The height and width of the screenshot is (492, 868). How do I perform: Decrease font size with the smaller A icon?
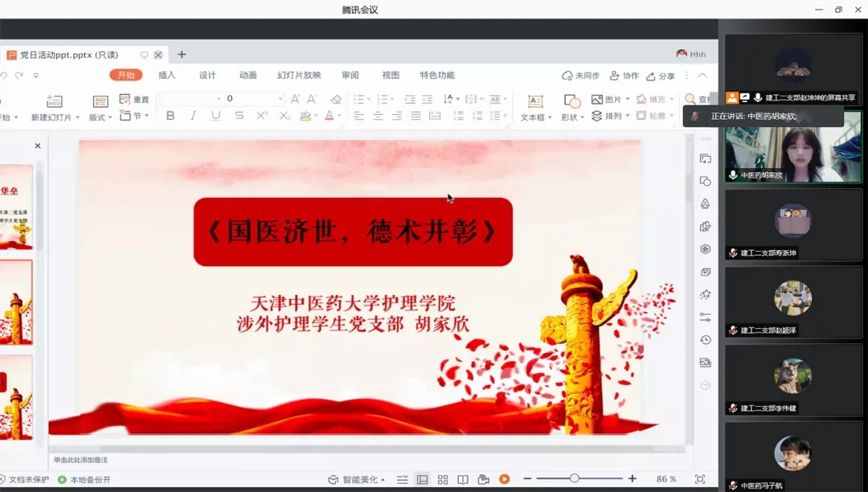(x=312, y=99)
